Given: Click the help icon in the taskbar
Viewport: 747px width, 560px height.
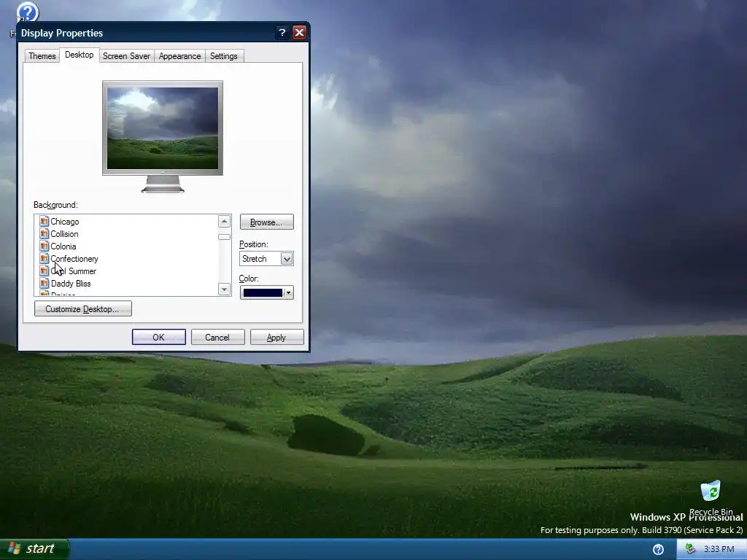Looking at the screenshot, I should pyautogui.click(x=658, y=550).
